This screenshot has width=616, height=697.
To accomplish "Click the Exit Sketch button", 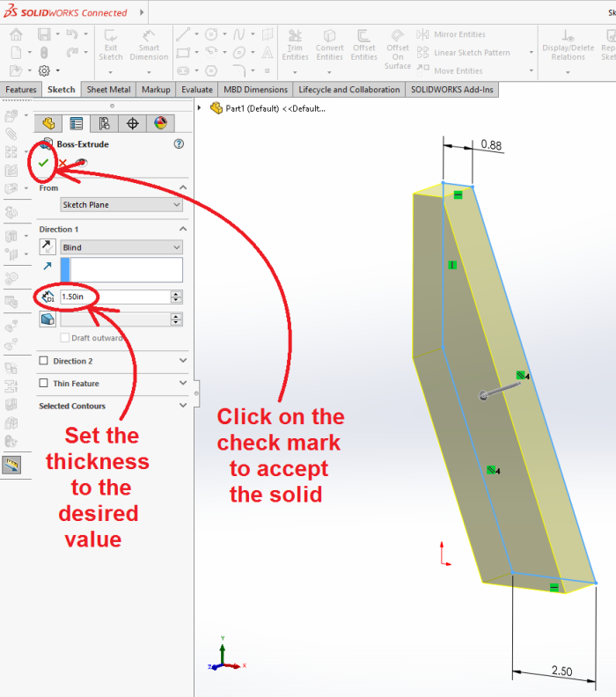I will tap(111, 47).
